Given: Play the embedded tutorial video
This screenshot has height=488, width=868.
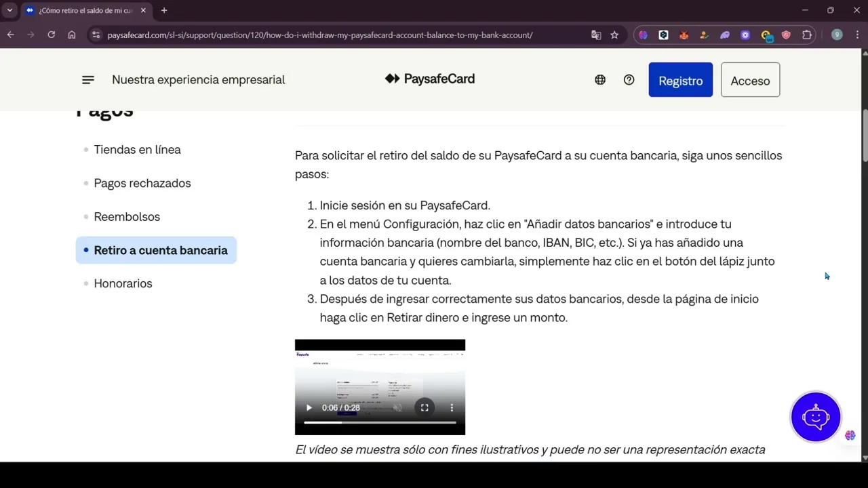Looking at the screenshot, I should 309,408.
